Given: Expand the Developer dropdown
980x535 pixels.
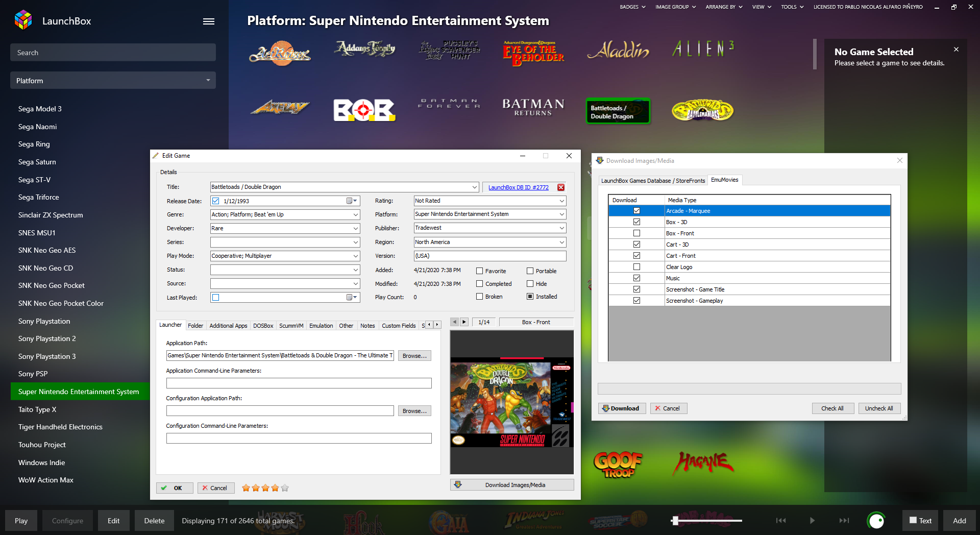Looking at the screenshot, I should pyautogui.click(x=355, y=229).
